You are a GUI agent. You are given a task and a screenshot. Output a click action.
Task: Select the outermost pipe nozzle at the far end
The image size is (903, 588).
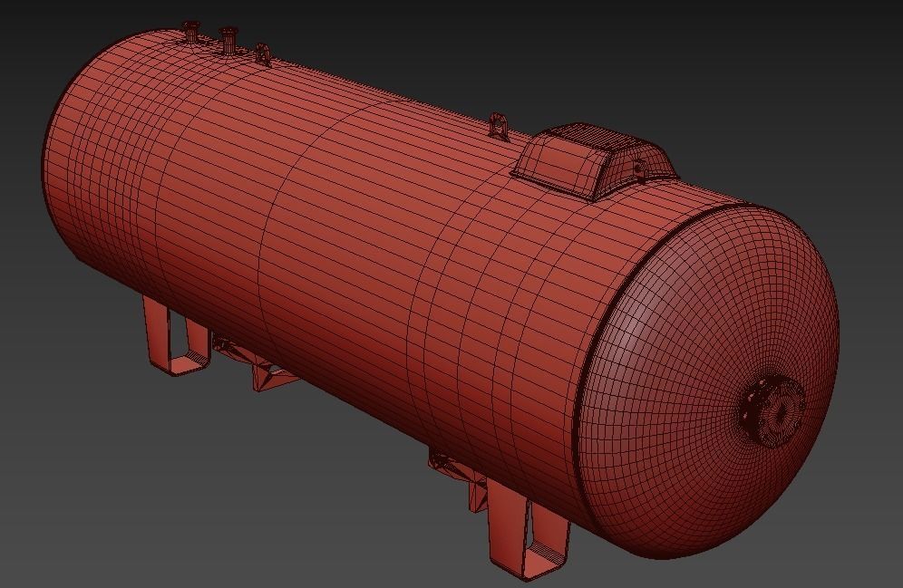tap(190, 31)
